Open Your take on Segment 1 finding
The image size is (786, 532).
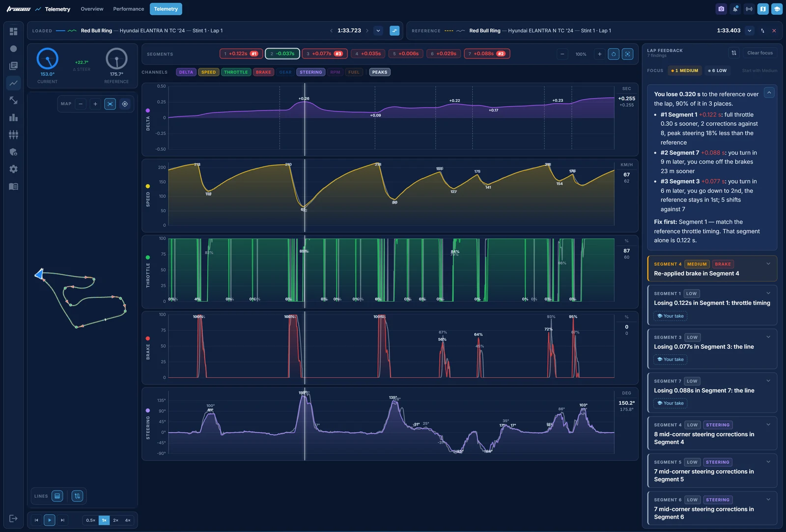[x=671, y=316]
